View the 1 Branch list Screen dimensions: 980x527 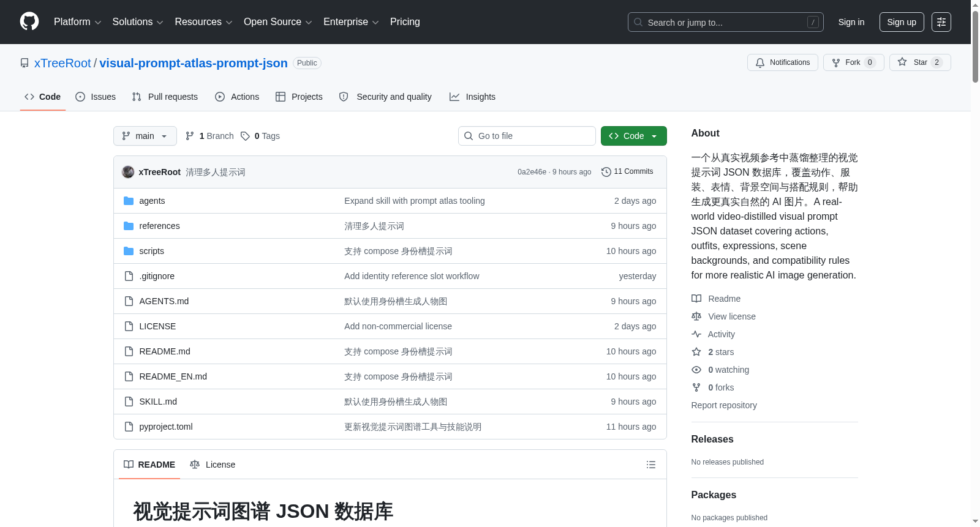(x=209, y=136)
